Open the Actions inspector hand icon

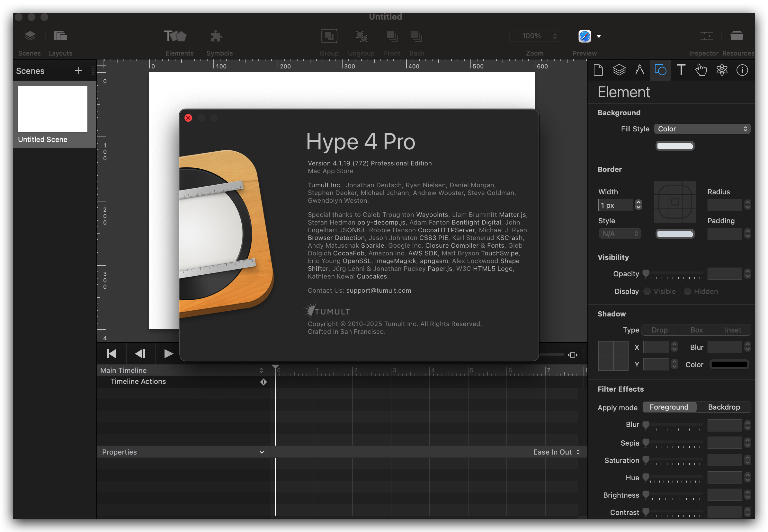[701, 70]
